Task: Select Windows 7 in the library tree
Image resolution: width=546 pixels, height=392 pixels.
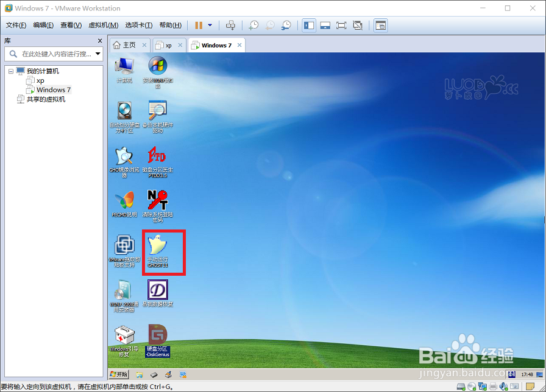Action: pyautogui.click(x=54, y=89)
